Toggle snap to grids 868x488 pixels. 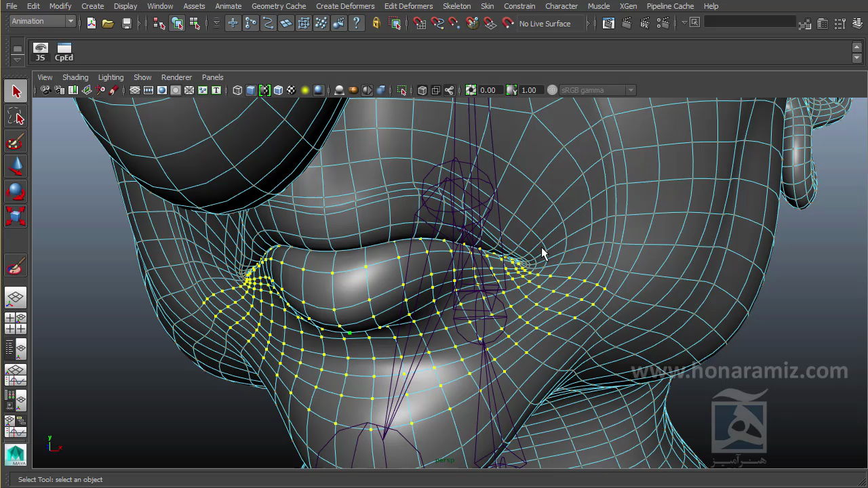[420, 24]
